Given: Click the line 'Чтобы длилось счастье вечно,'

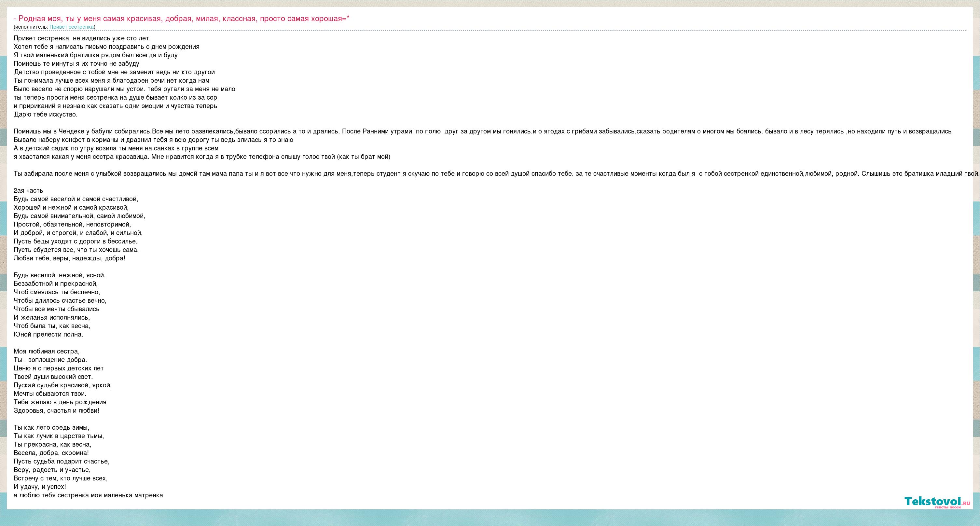Looking at the screenshot, I should point(60,300).
